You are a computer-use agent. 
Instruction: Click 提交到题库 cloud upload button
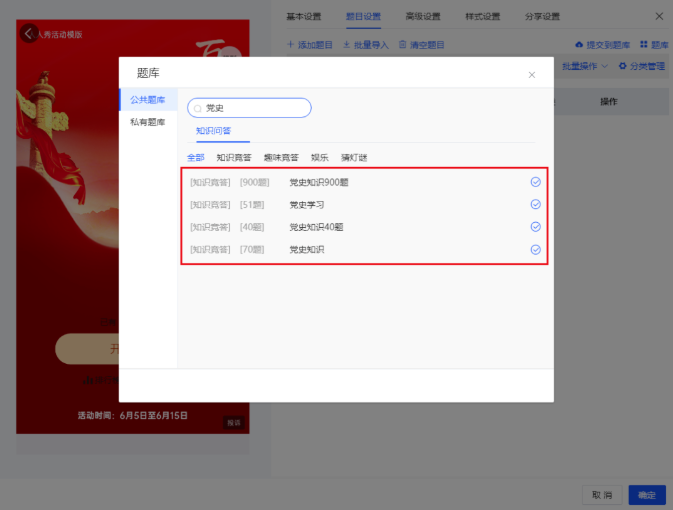[603, 45]
